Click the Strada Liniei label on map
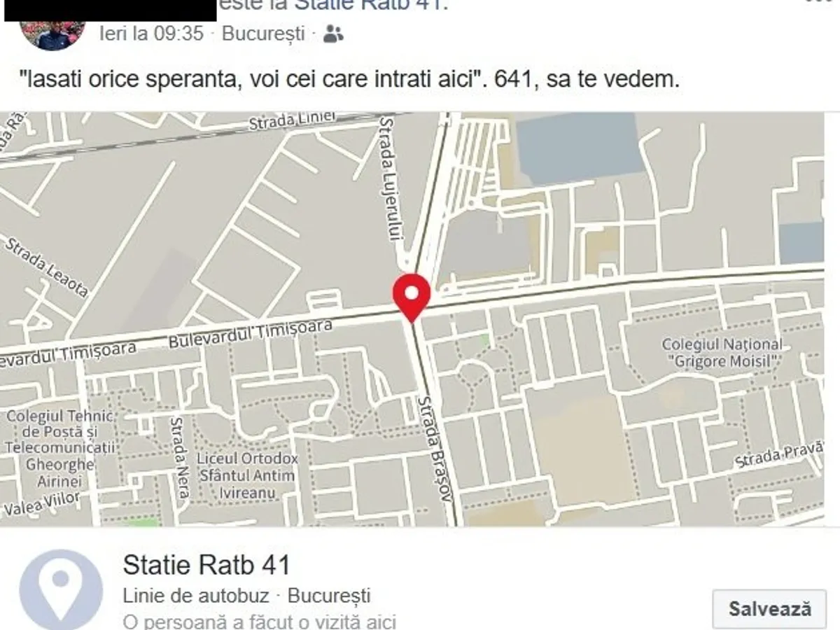 (x=293, y=122)
